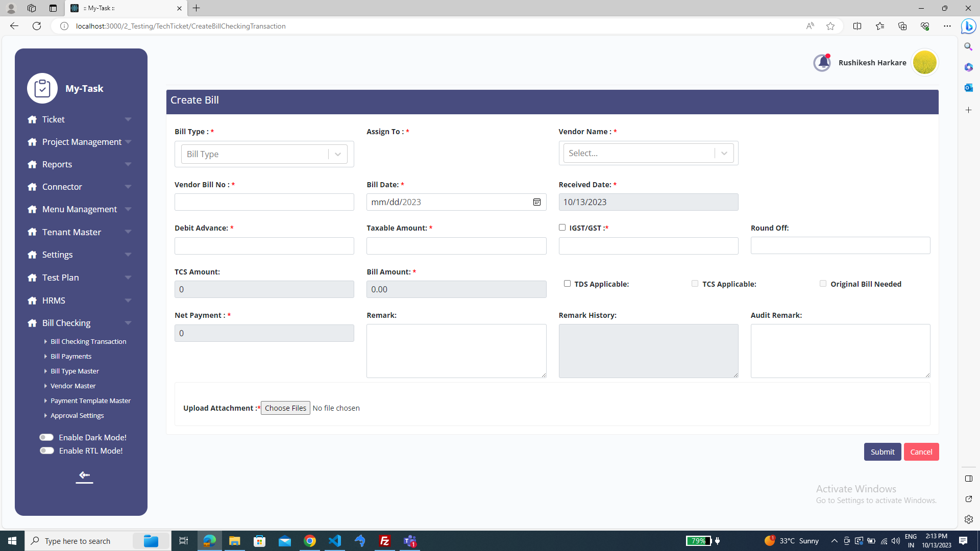The height and width of the screenshot is (551, 980).
Task: Click the Ticket home icon
Action: click(x=32, y=119)
